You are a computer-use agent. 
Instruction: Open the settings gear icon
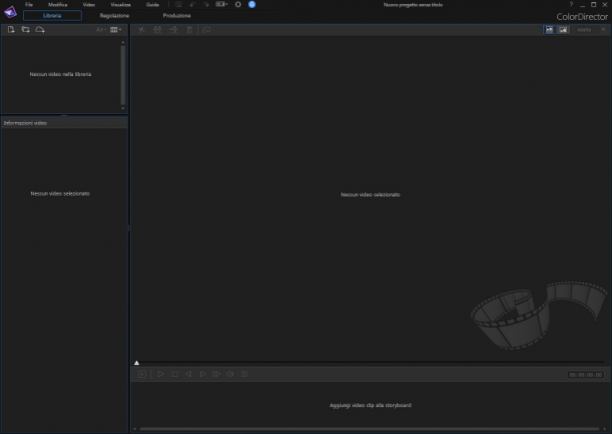(238, 5)
